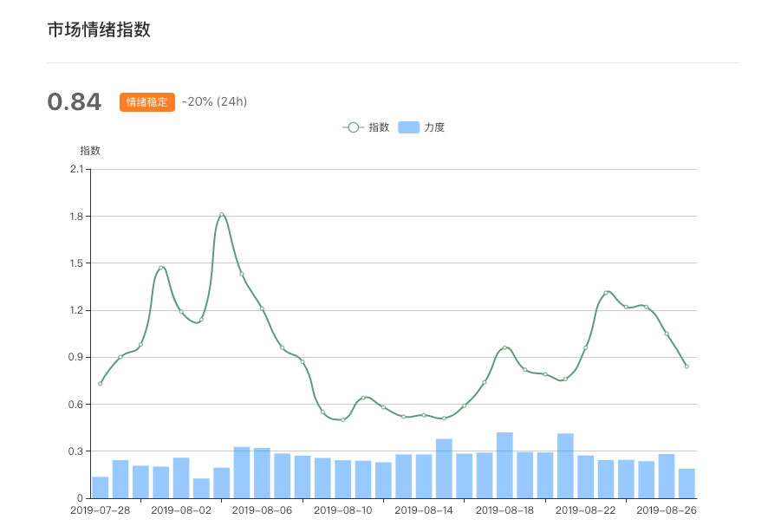Select the line peak point near 1.47
Screen dimensions: 781x532
tap(161, 268)
